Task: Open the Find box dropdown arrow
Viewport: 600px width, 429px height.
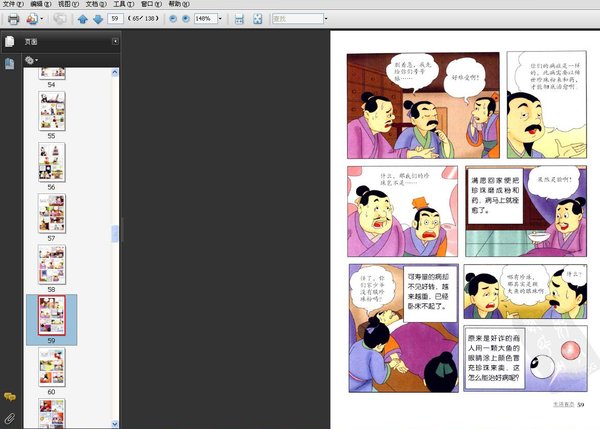Action: 326,18
